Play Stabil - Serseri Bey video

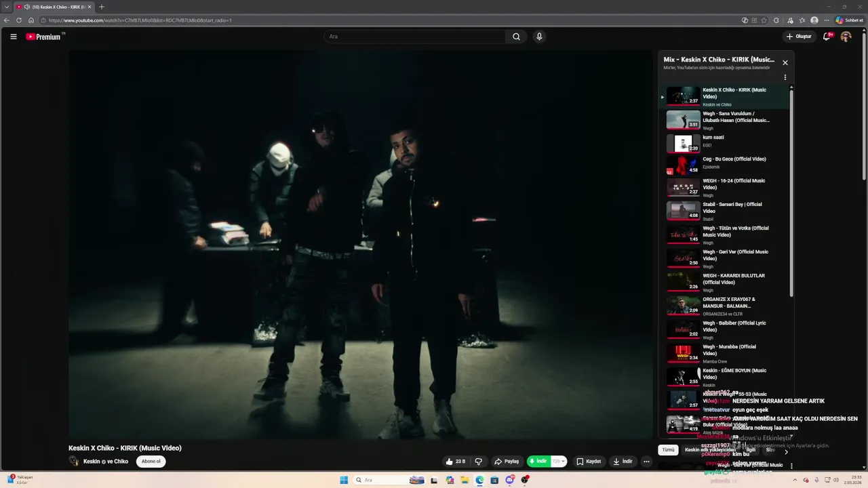724,211
